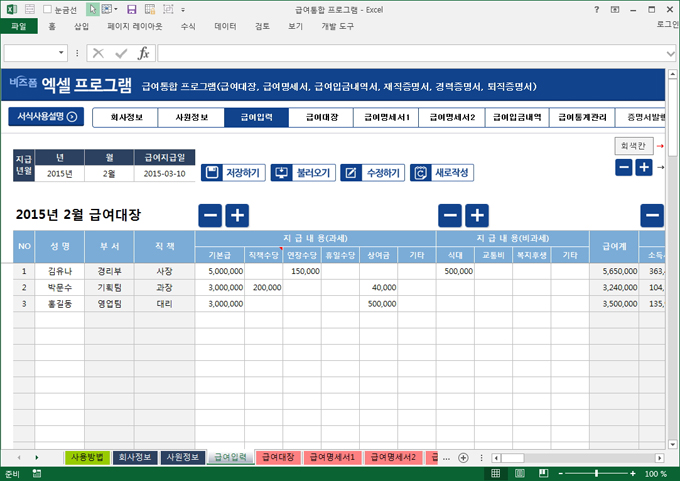Click the insert function fx icon
Viewport: 680px width, 481px height.
(144, 53)
